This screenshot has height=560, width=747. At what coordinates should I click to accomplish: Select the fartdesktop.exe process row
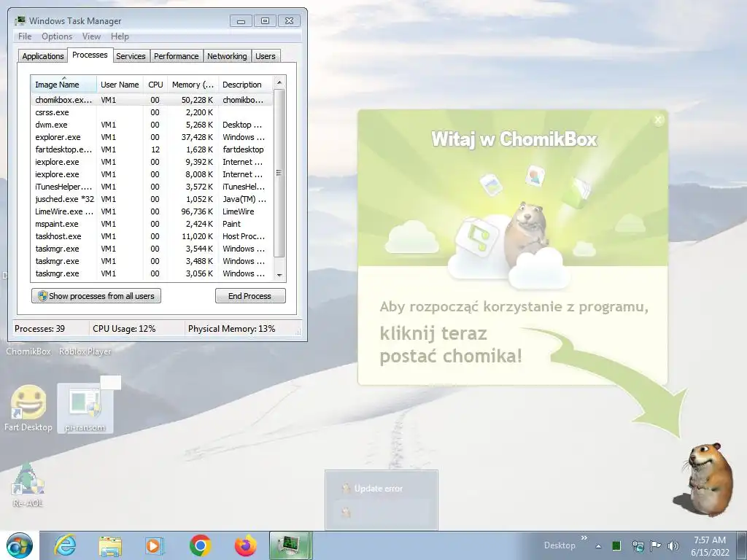pos(152,149)
